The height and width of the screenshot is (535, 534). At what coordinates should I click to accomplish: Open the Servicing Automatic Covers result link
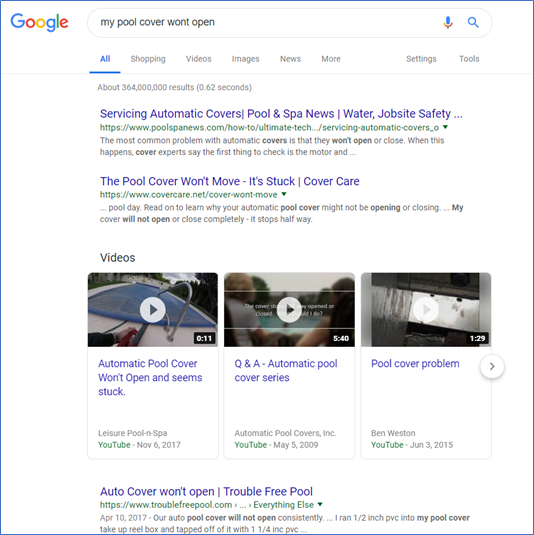click(281, 114)
